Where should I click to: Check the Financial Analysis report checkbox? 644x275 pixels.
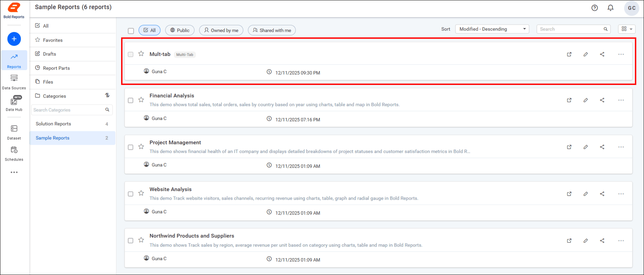pyautogui.click(x=130, y=100)
